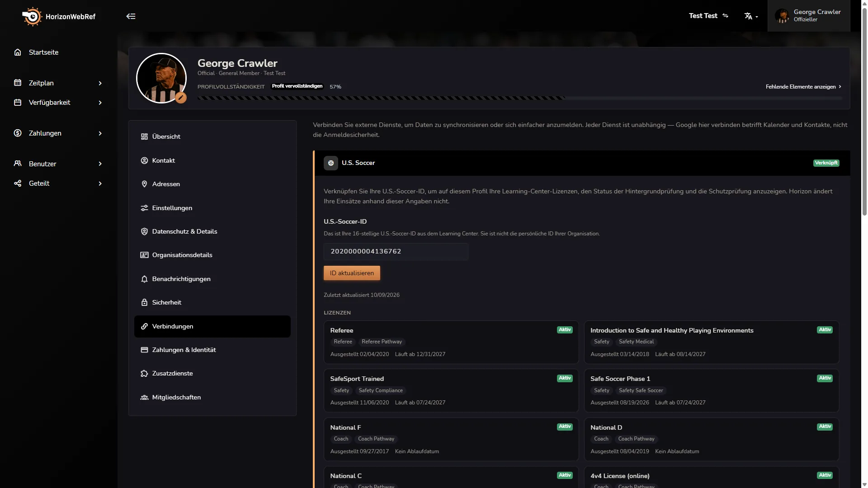This screenshot has width=868, height=488.
Task: Expand the Verfügbarkeit submenu chevron
Action: [x=100, y=103]
